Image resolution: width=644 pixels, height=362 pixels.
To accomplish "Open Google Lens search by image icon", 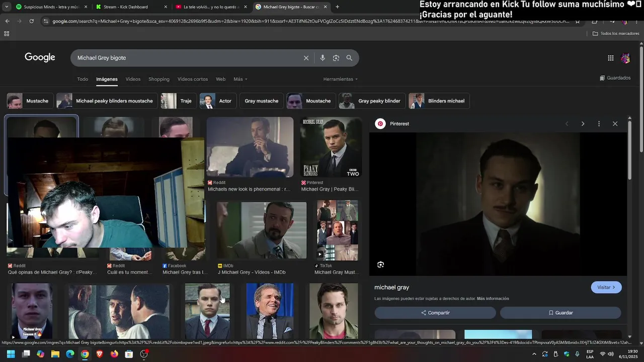I will click(x=336, y=58).
